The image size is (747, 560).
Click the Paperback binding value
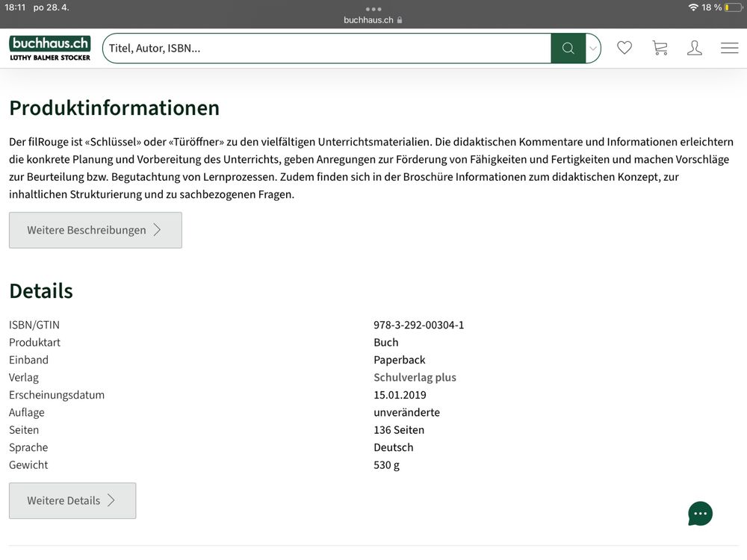click(399, 360)
